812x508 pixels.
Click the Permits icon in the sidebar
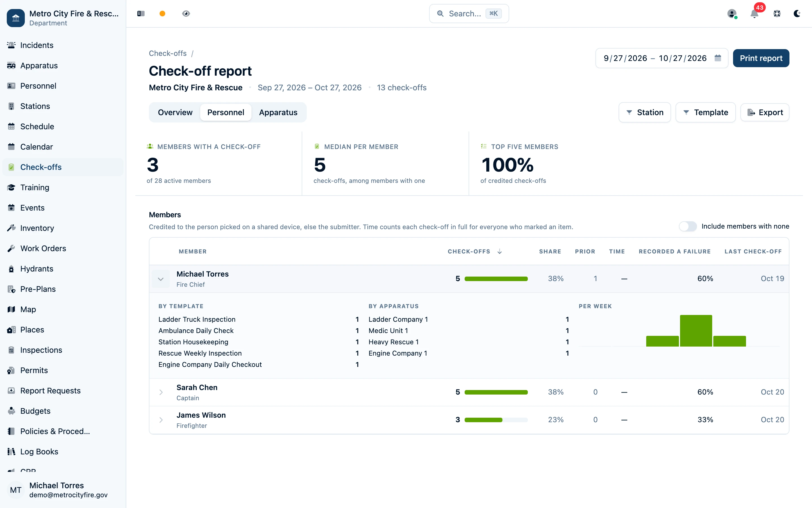[11, 370]
